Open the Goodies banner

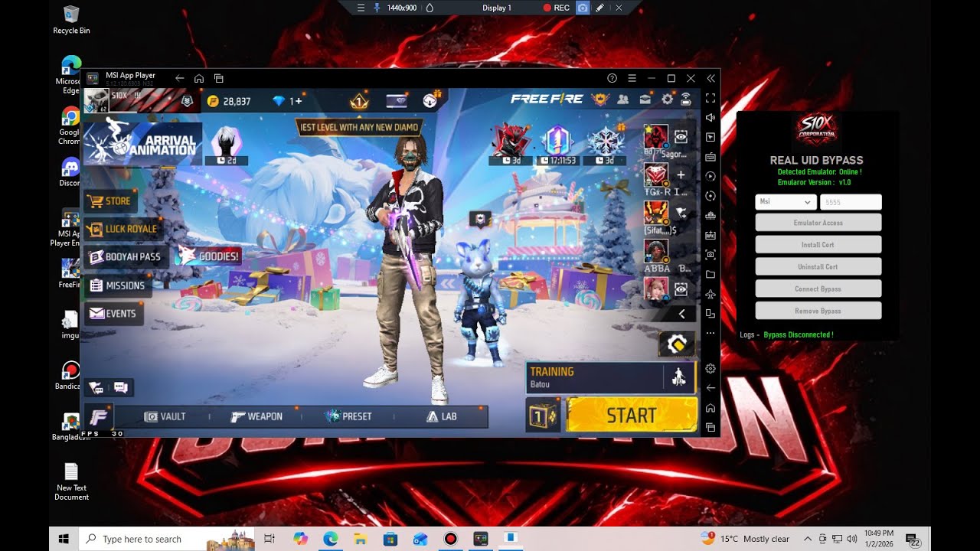coord(209,256)
